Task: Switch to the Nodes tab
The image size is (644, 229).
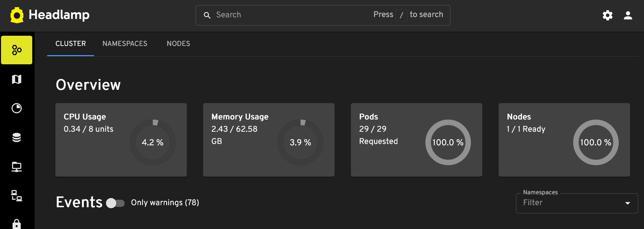Action: click(x=178, y=44)
